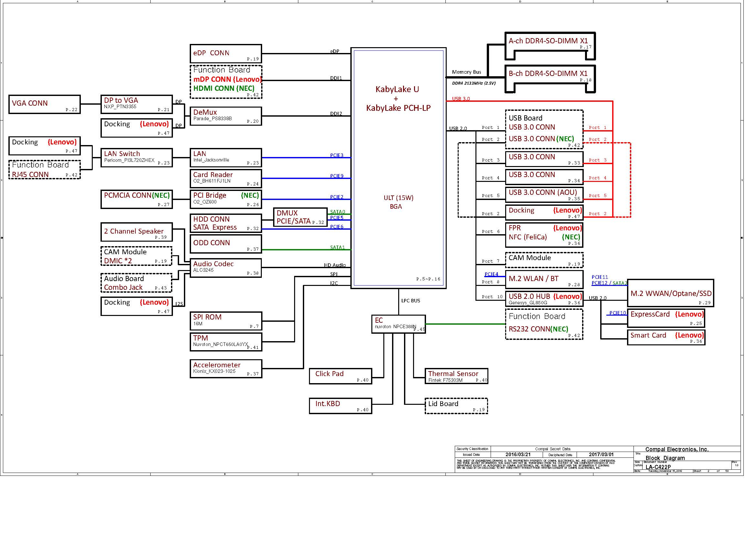Click the 'Int.KBD' block label

tap(328, 404)
